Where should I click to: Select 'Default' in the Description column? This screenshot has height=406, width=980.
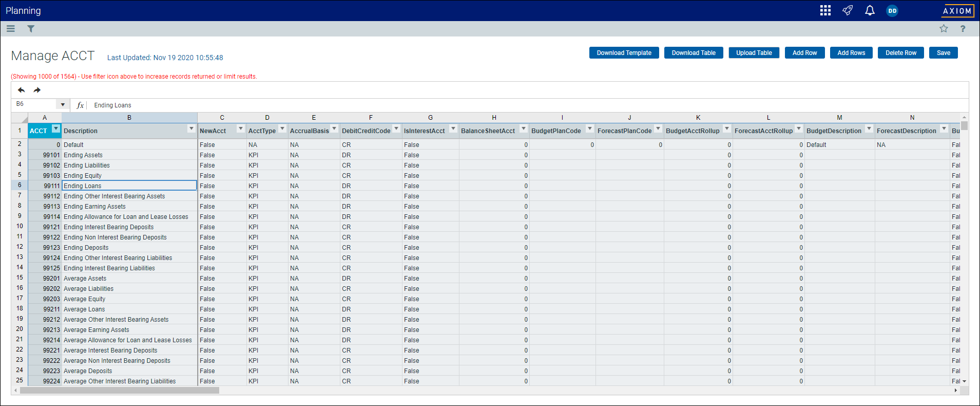(129, 144)
